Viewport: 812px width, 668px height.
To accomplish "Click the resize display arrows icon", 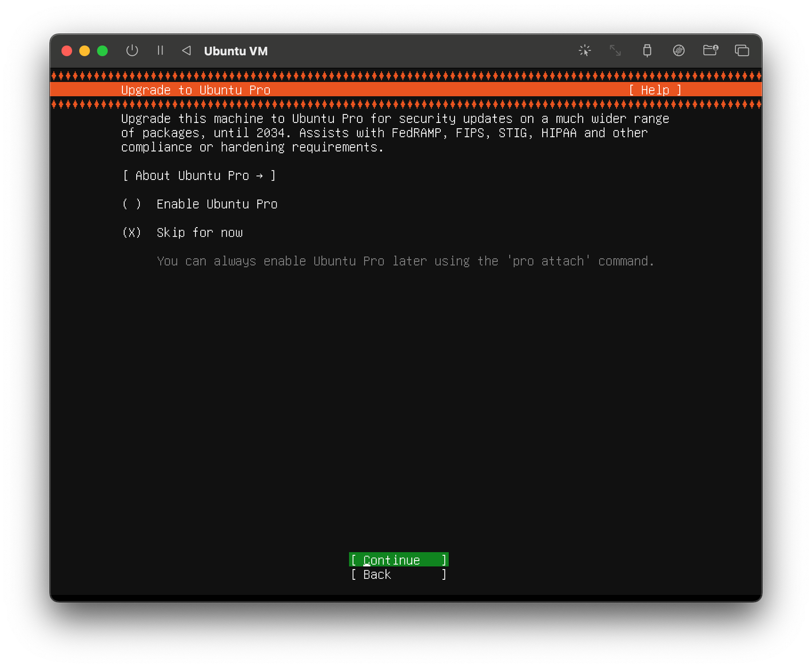I will 615,50.
